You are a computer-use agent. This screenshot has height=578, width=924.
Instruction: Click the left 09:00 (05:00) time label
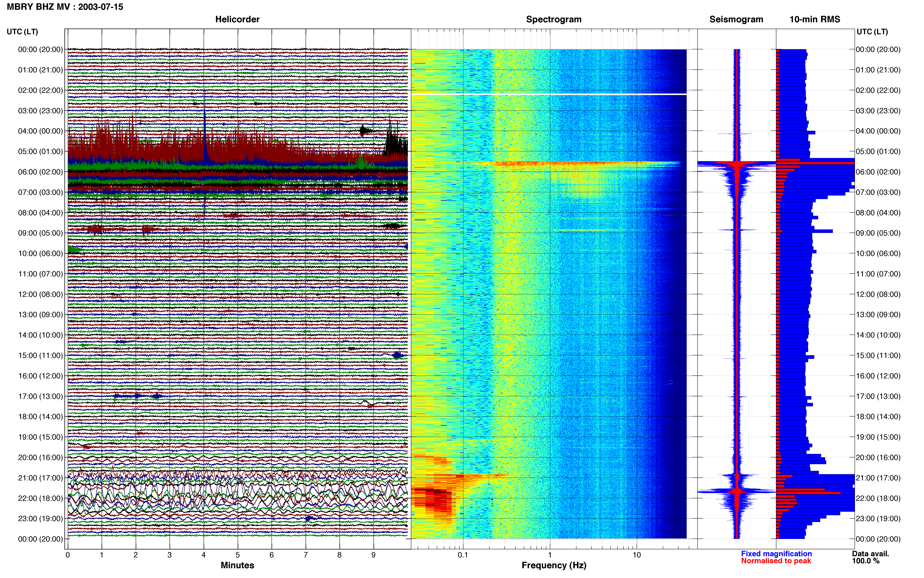tap(41, 233)
